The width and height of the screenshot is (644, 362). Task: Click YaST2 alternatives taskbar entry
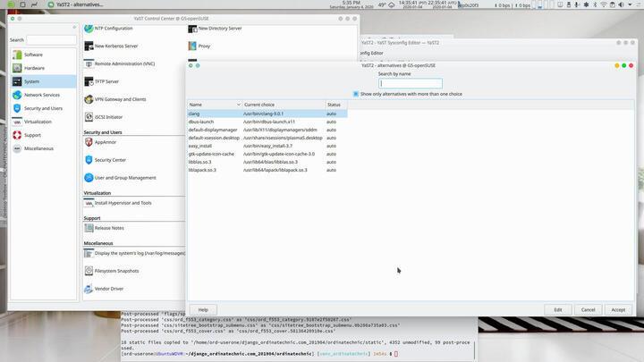[x=75, y=4]
